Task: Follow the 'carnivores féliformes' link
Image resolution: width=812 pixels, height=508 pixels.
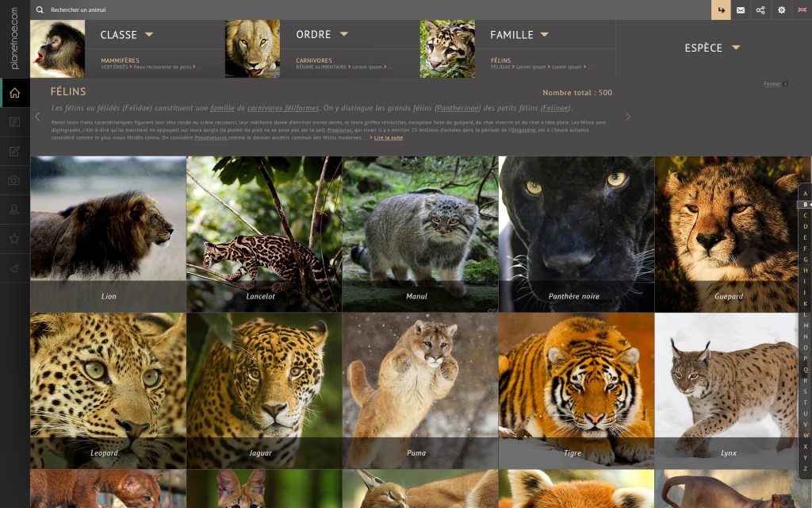Action: coord(283,108)
